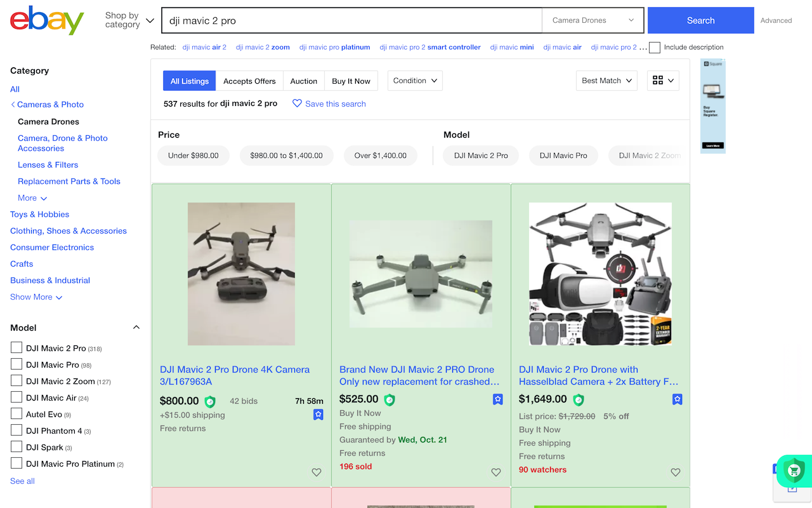Image resolution: width=812 pixels, height=508 pixels.
Task: Open Clothing, Shoes & Accessories category
Action: click(69, 231)
